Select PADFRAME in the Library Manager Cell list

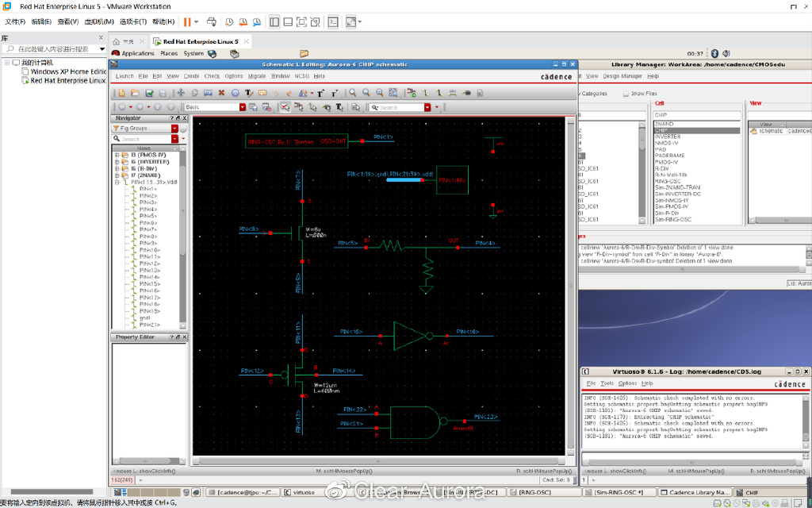(x=669, y=156)
